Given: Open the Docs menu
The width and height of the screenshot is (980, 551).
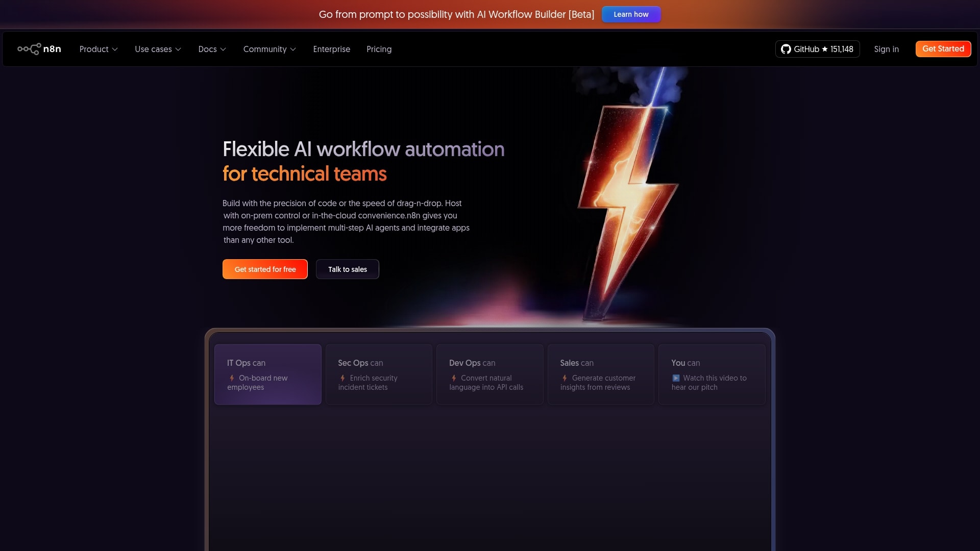Looking at the screenshot, I should pyautogui.click(x=212, y=49).
